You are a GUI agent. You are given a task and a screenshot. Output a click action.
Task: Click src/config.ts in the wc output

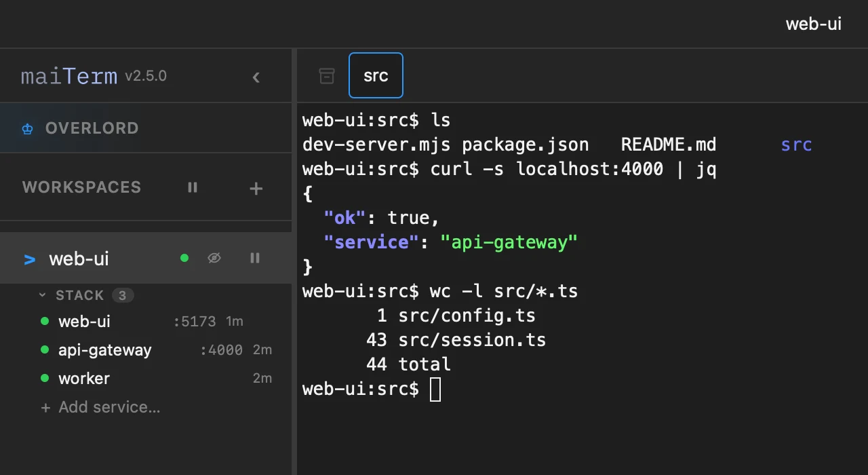(467, 316)
